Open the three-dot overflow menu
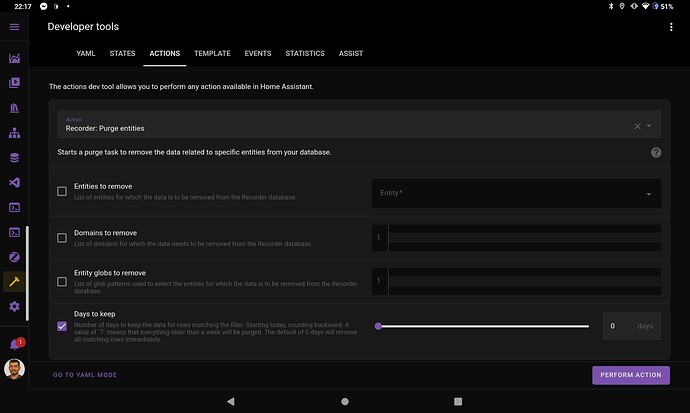Screen dimensions: 690x413 coord(671,27)
